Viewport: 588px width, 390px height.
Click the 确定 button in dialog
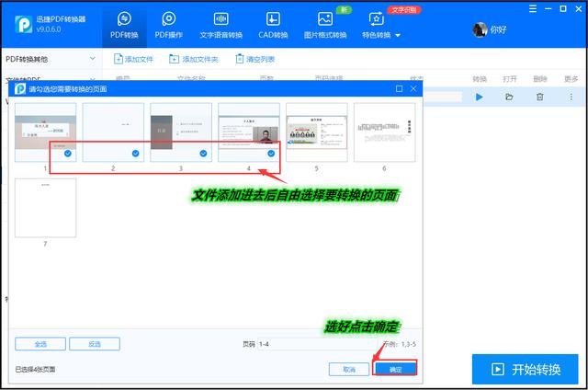pyautogui.click(x=395, y=368)
